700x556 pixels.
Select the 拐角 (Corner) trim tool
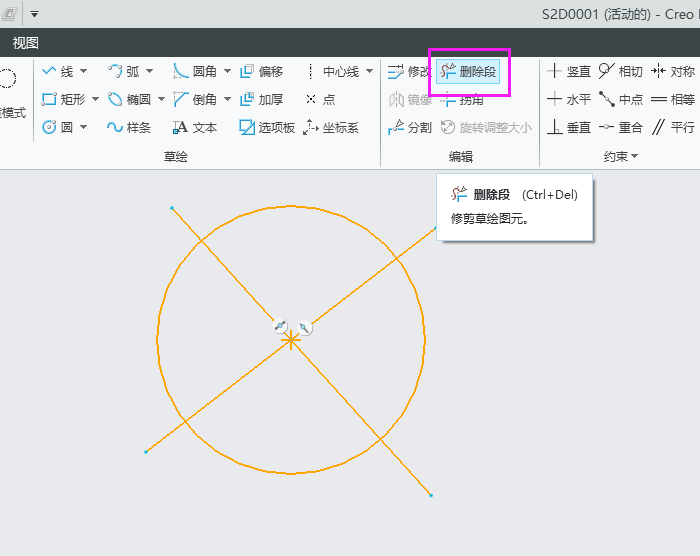462,100
